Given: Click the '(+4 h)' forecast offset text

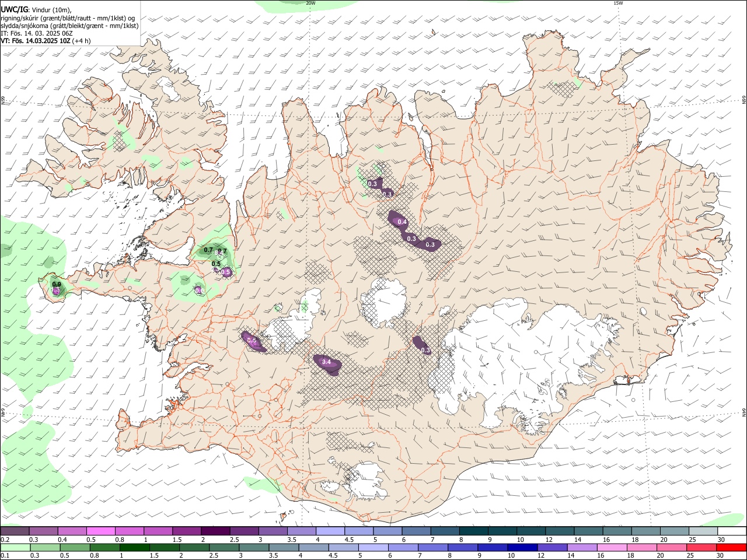Looking at the screenshot, I should [82, 41].
